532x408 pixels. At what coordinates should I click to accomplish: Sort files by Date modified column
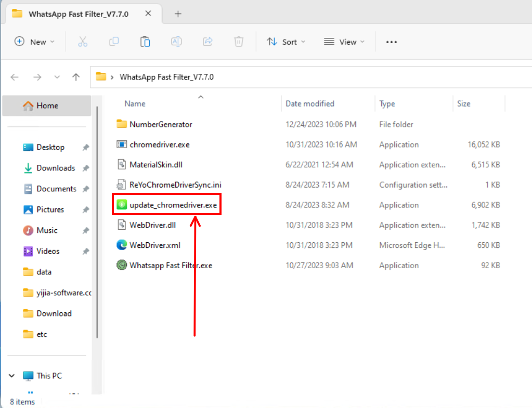tap(310, 103)
